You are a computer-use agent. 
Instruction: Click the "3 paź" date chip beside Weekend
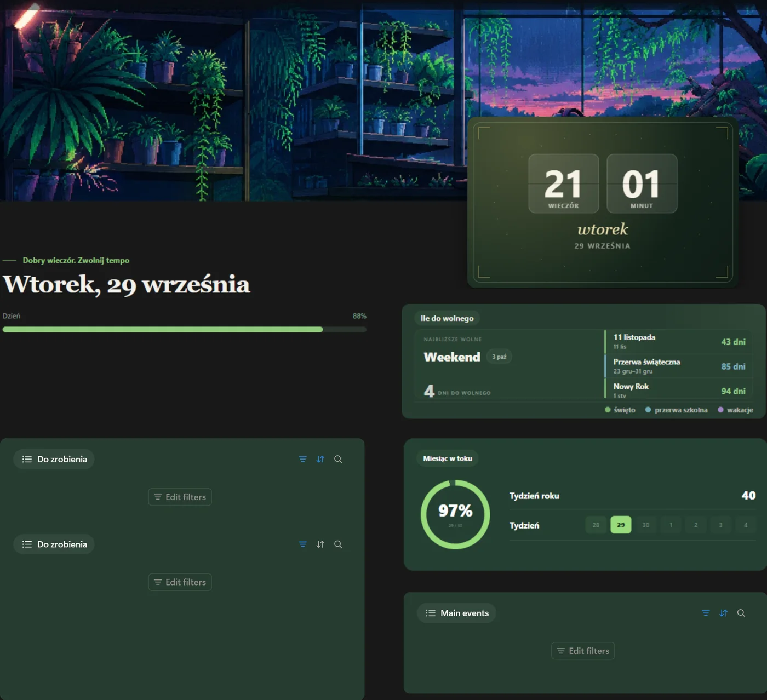[x=499, y=357]
